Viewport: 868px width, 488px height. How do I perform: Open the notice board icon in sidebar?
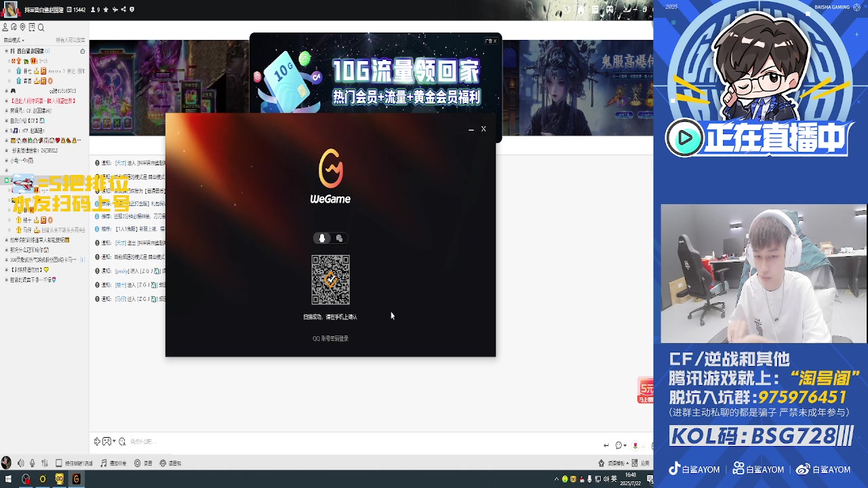click(32, 27)
